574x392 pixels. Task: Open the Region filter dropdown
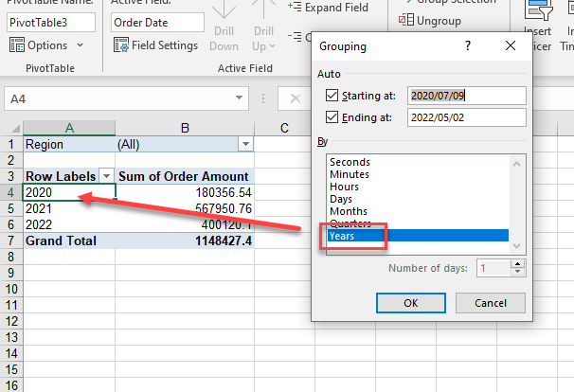pyautogui.click(x=246, y=144)
